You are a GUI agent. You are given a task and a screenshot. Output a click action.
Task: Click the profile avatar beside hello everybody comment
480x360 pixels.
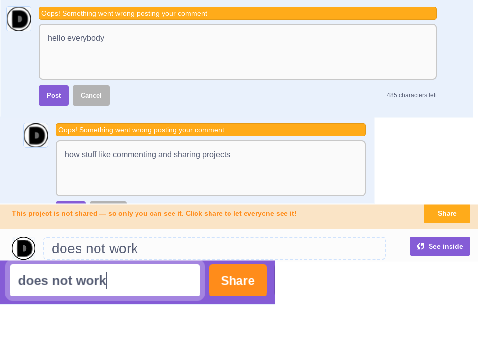[19, 19]
